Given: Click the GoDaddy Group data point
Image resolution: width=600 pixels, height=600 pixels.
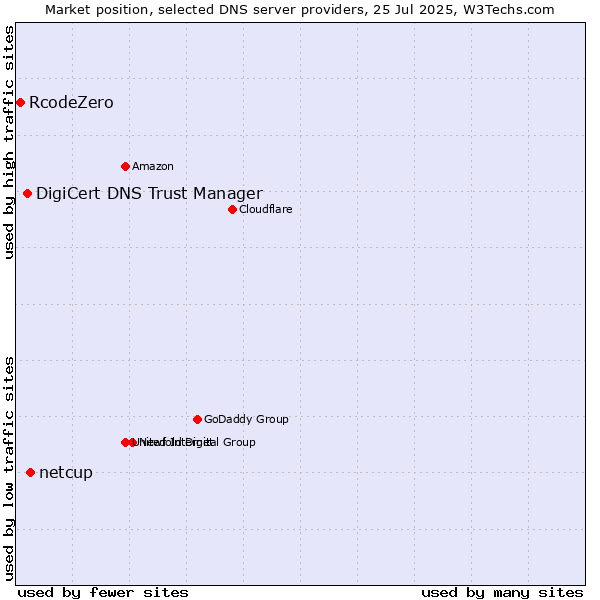Looking at the screenshot, I should pos(197,420).
